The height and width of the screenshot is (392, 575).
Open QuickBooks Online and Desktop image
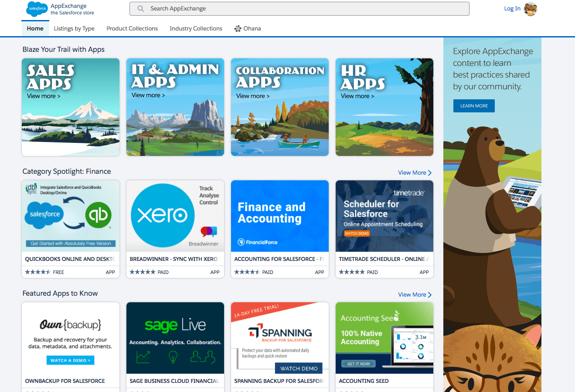(71, 216)
